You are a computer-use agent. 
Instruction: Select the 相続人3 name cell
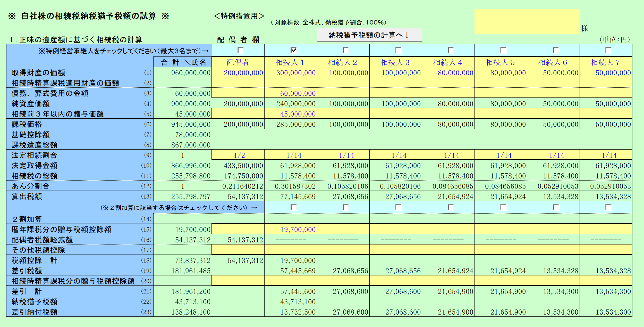396,62
